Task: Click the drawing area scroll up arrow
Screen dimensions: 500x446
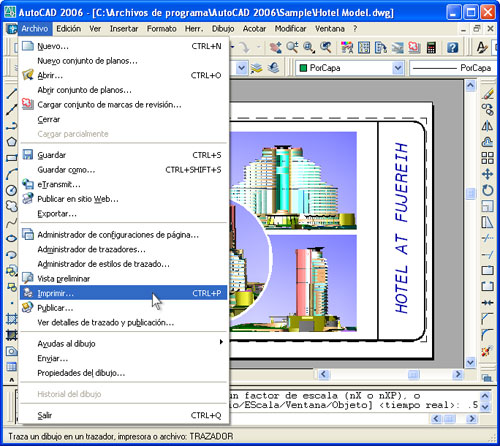Action: 470,85
